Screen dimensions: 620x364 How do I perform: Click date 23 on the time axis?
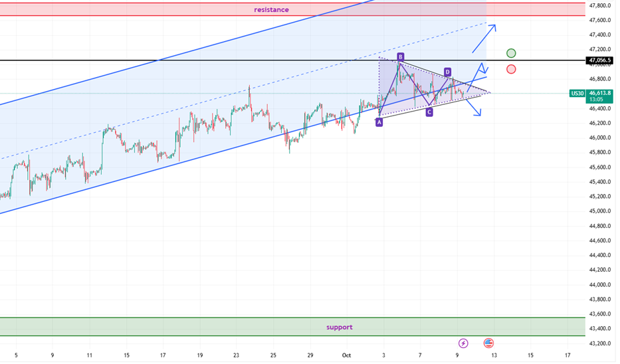tap(237, 355)
